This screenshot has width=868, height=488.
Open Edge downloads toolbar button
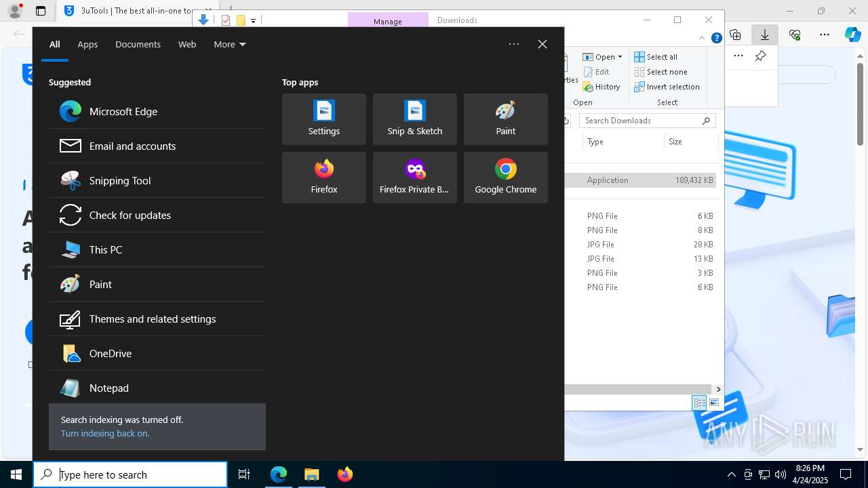coord(764,35)
